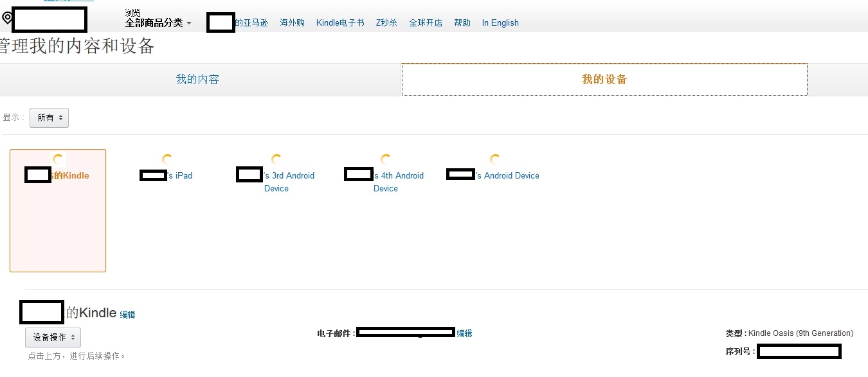The width and height of the screenshot is (868, 377).
Task: Open the Z秒杀 deals page
Action: 386,22
